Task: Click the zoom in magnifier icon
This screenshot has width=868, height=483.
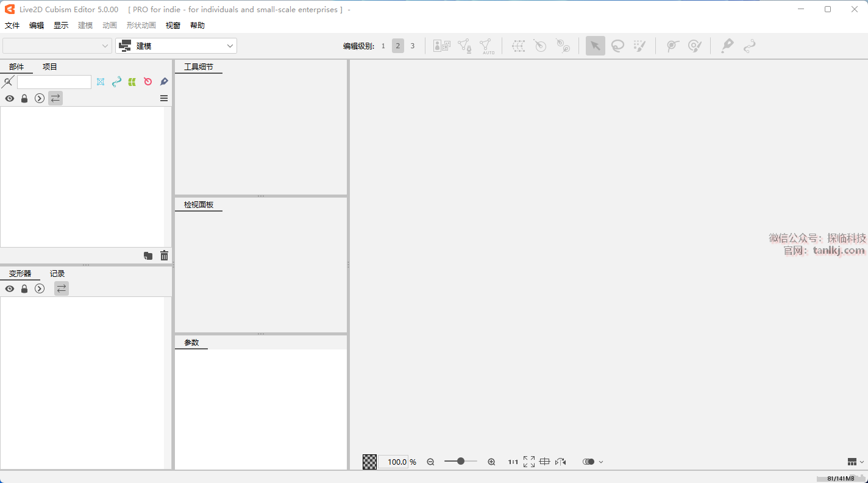Action: [491, 462]
